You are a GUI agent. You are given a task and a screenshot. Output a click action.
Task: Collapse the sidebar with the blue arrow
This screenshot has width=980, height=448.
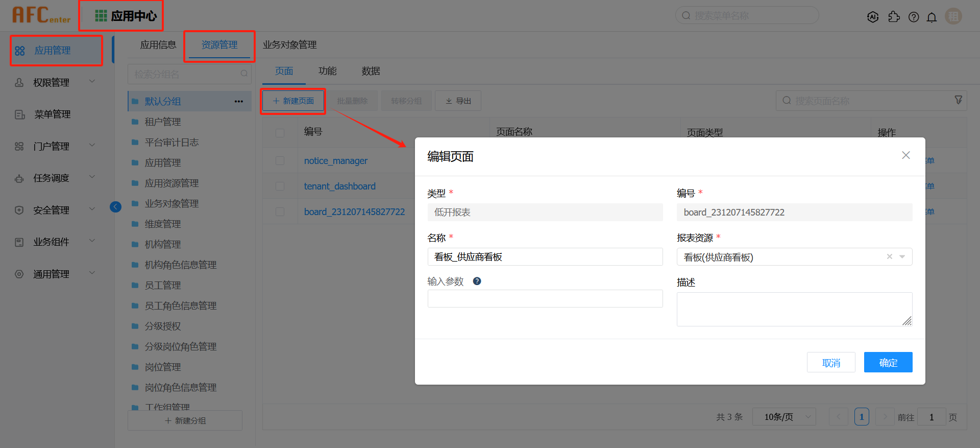pyautogui.click(x=116, y=206)
